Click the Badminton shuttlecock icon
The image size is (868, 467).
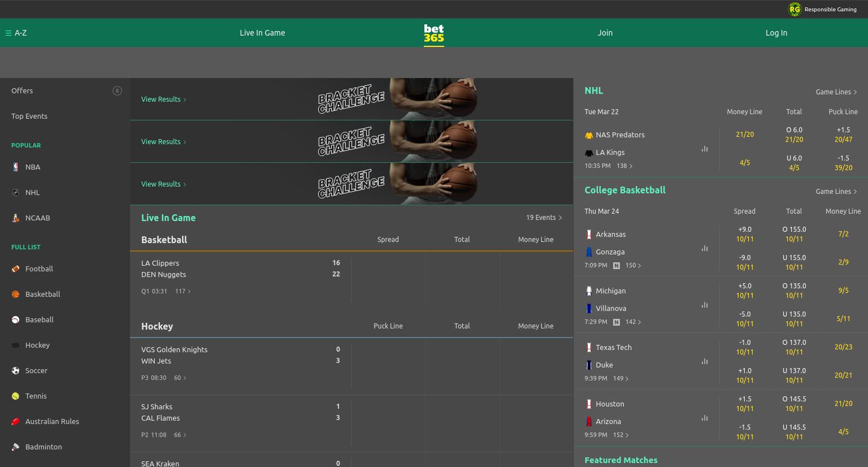(x=16, y=447)
